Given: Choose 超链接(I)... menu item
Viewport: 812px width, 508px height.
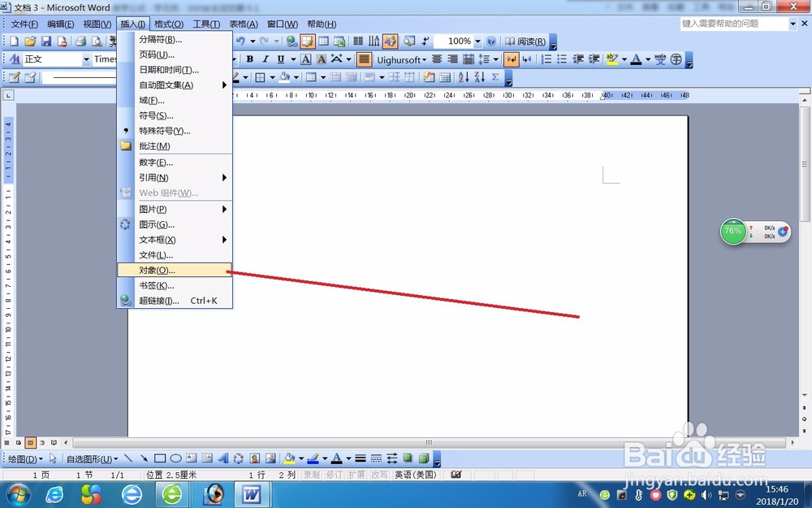Looking at the screenshot, I should point(175,301).
